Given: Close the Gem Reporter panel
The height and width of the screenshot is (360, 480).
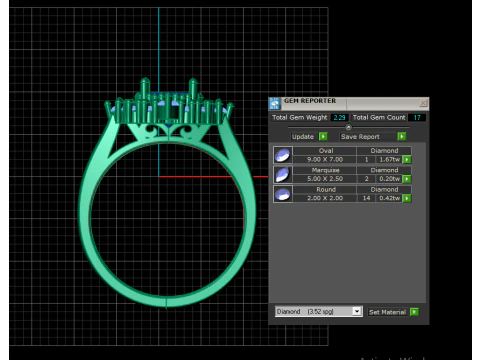Looking at the screenshot, I should (423, 103).
